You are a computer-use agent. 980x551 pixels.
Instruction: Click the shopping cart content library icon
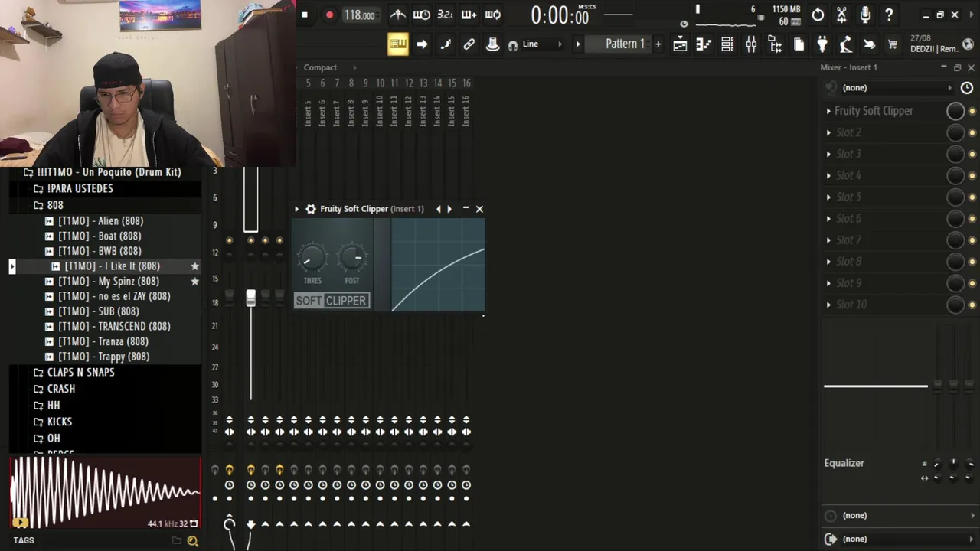(893, 45)
